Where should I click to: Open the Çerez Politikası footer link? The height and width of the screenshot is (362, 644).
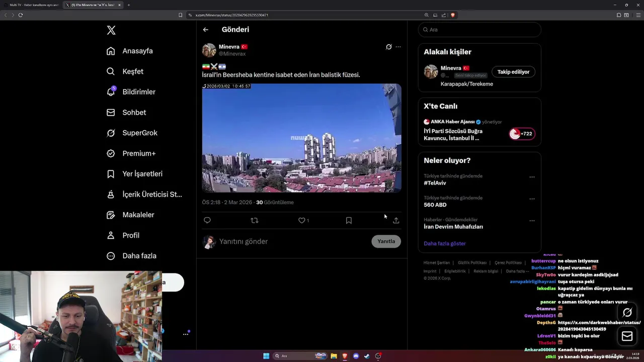tap(508, 262)
